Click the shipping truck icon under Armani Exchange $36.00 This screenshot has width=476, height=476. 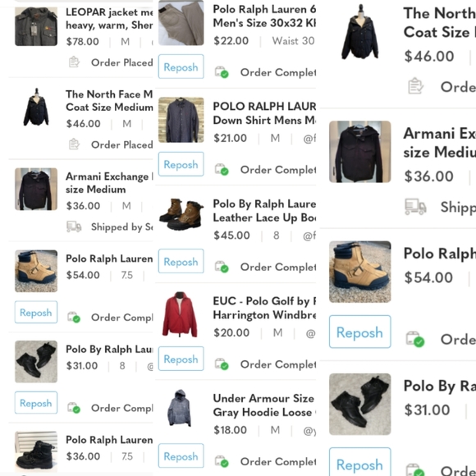coord(74,227)
